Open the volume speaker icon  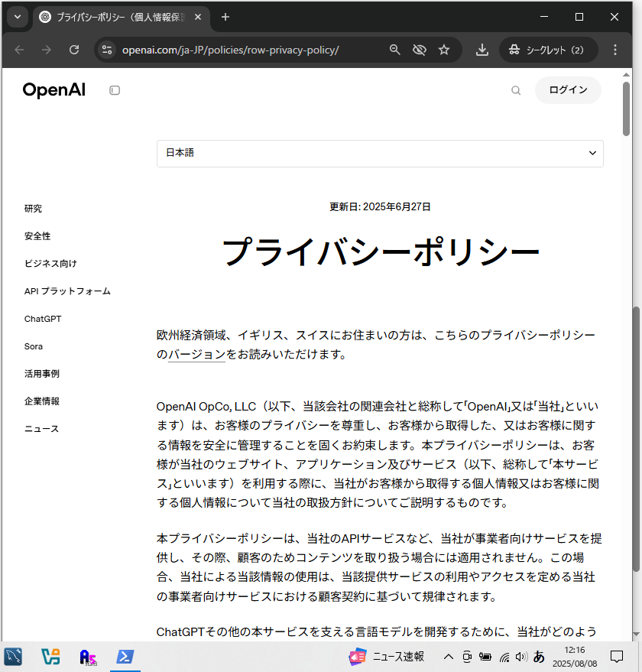point(521,657)
